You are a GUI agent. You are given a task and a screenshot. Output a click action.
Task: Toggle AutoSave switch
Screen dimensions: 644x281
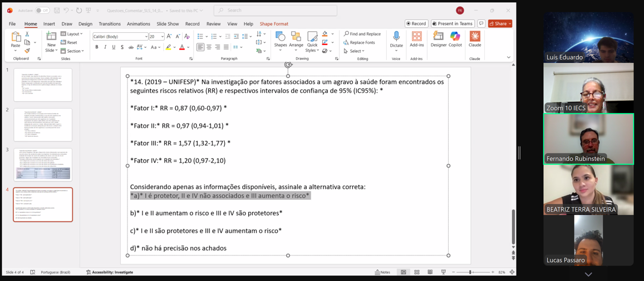pos(42,10)
